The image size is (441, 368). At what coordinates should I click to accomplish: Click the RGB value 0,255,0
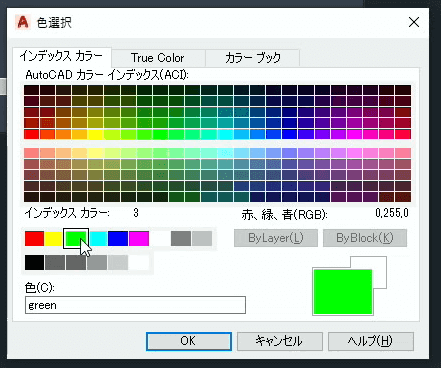point(392,213)
